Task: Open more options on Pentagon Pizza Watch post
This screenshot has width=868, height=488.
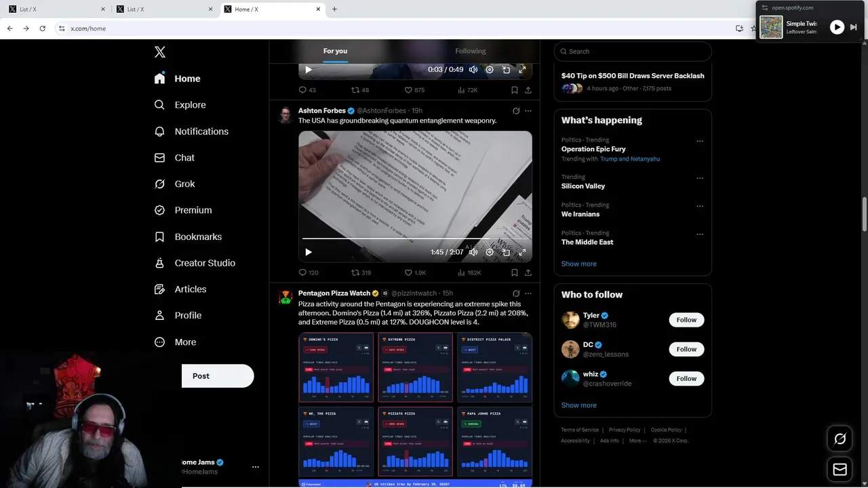Action: 528,293
